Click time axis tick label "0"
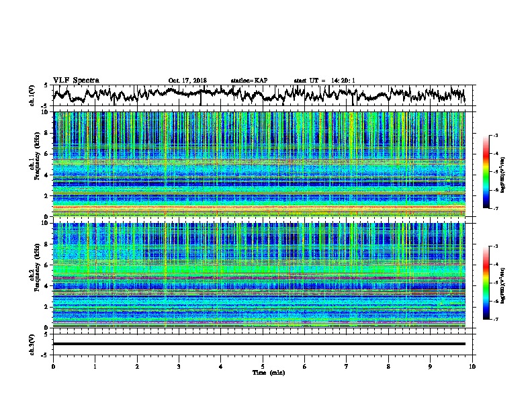The width and height of the screenshot is (532, 411). tap(53, 367)
